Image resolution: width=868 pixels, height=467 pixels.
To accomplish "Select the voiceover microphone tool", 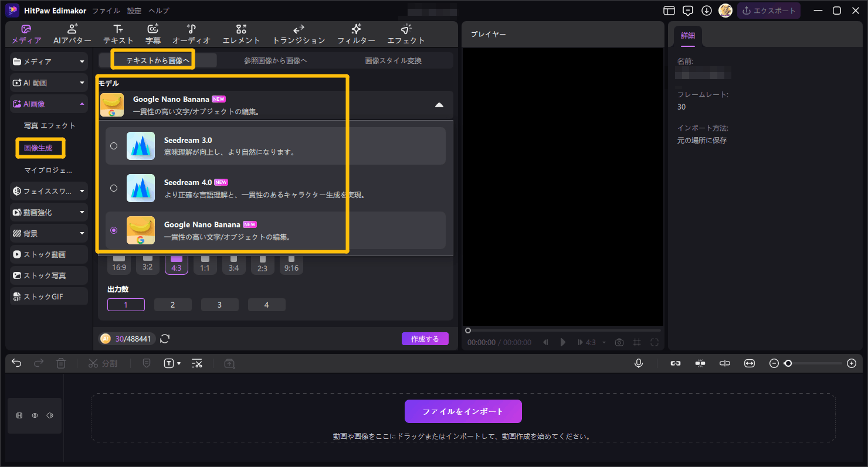I will [639, 363].
